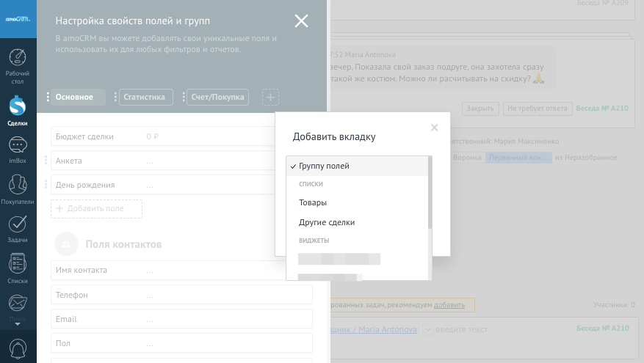The width and height of the screenshot is (644, 363).
Task: Switch to the Статистика tab
Action: pos(145,98)
